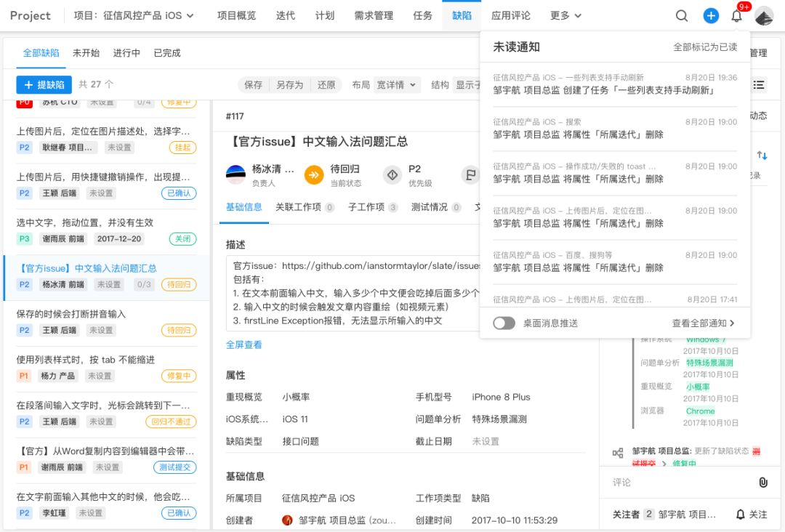Open notification under 征信风控产品 iOS – 搜索

coord(615,129)
